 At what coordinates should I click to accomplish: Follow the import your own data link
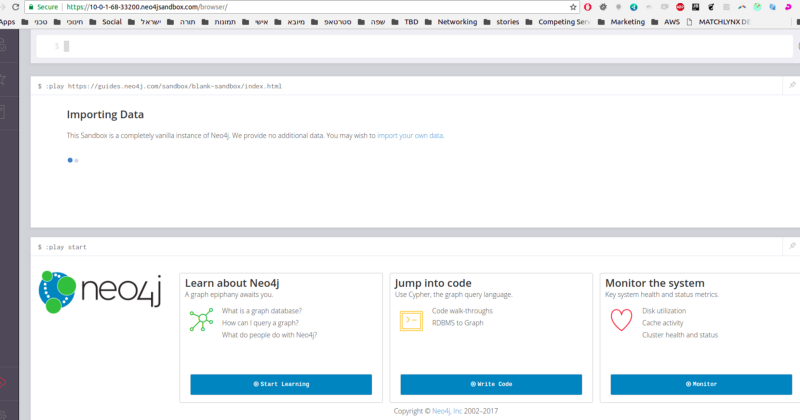pos(410,136)
